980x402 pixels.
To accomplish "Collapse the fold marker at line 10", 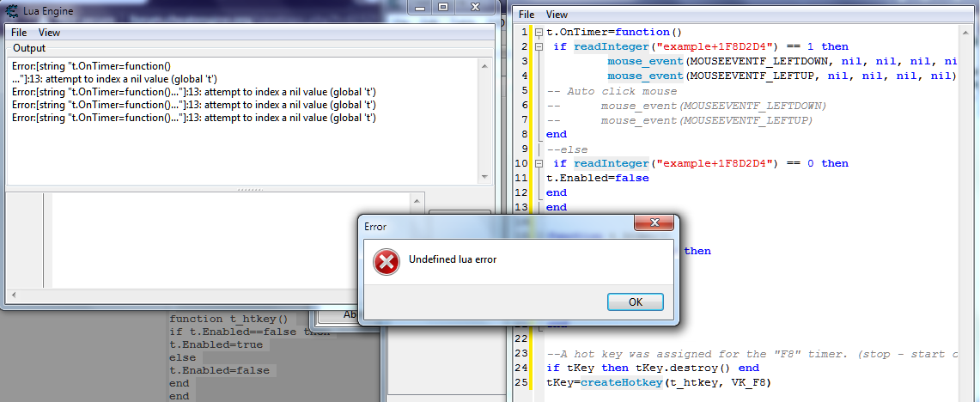I will (x=539, y=163).
